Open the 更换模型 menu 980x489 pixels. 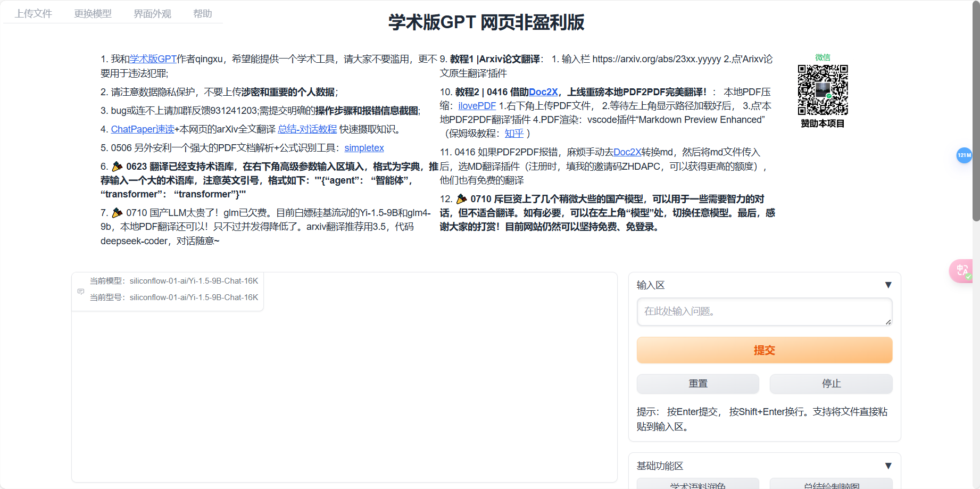pyautogui.click(x=93, y=13)
